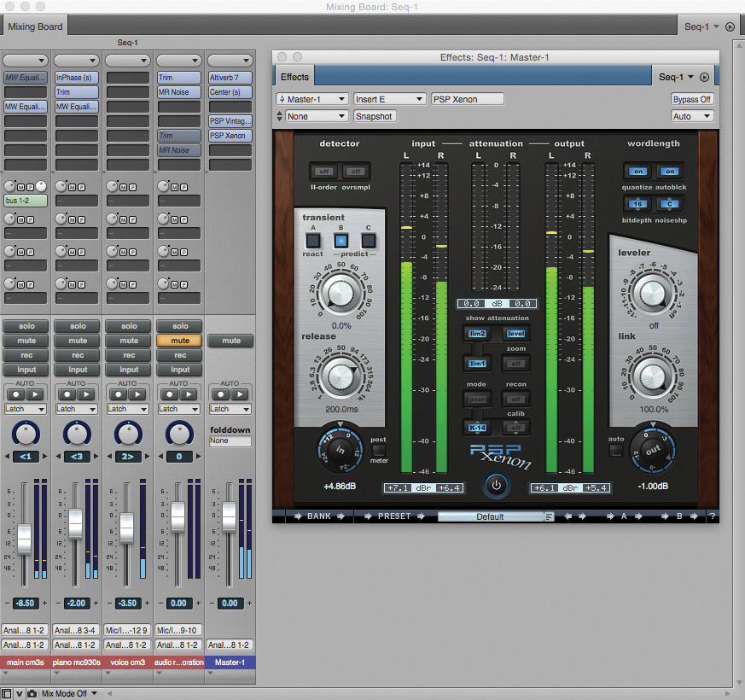Click the Snapshot button

tap(374, 116)
